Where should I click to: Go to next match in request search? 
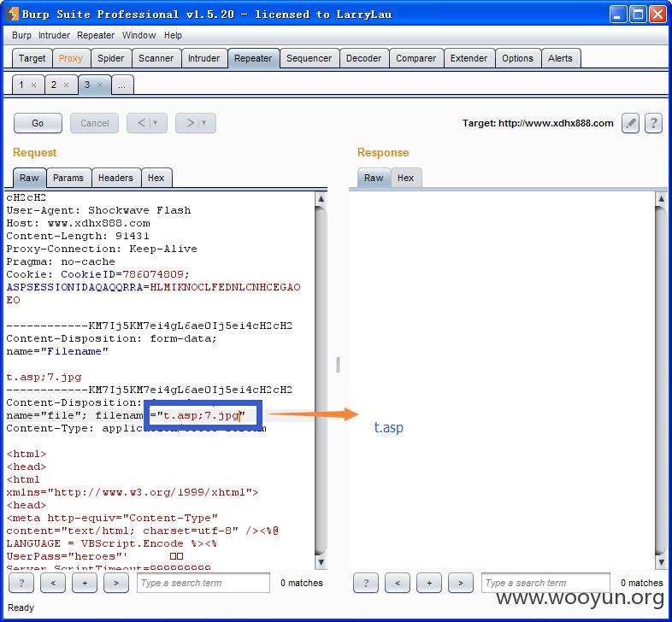click(x=116, y=583)
